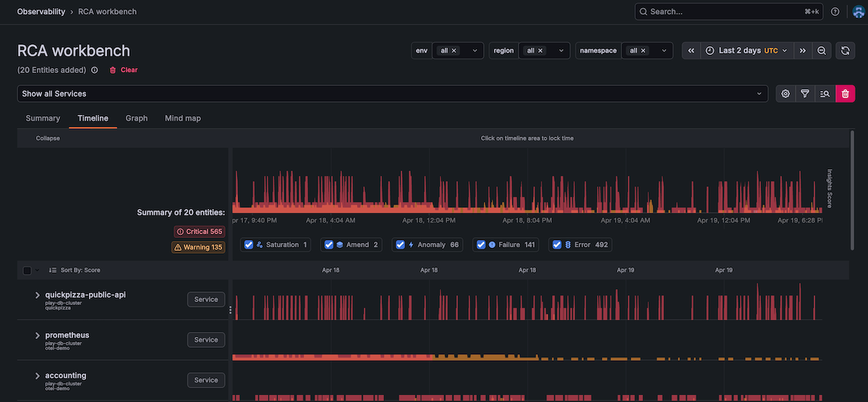Image resolution: width=868 pixels, height=402 pixels.
Task: Toggle Anomaly checkbox
Action: (400, 245)
